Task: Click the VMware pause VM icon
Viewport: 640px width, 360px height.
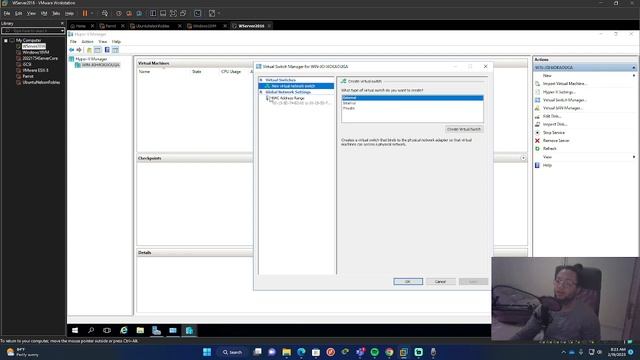Action: pos(85,13)
